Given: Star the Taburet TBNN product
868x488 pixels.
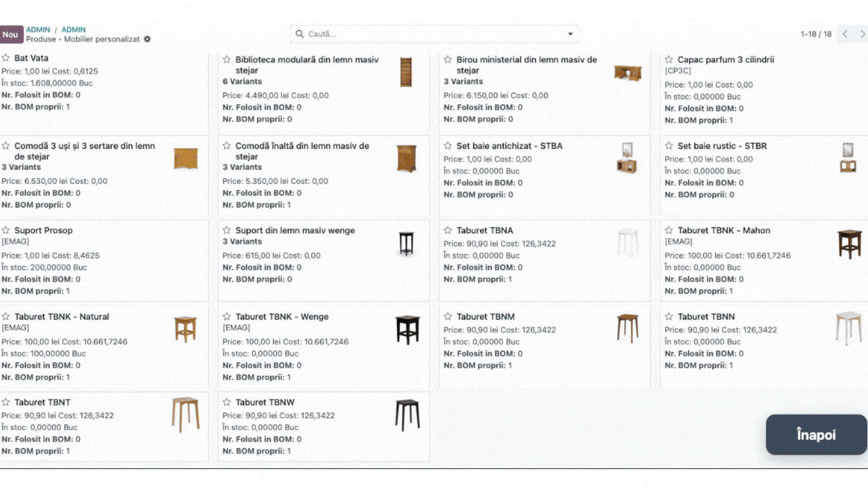Looking at the screenshot, I should [x=669, y=316].
